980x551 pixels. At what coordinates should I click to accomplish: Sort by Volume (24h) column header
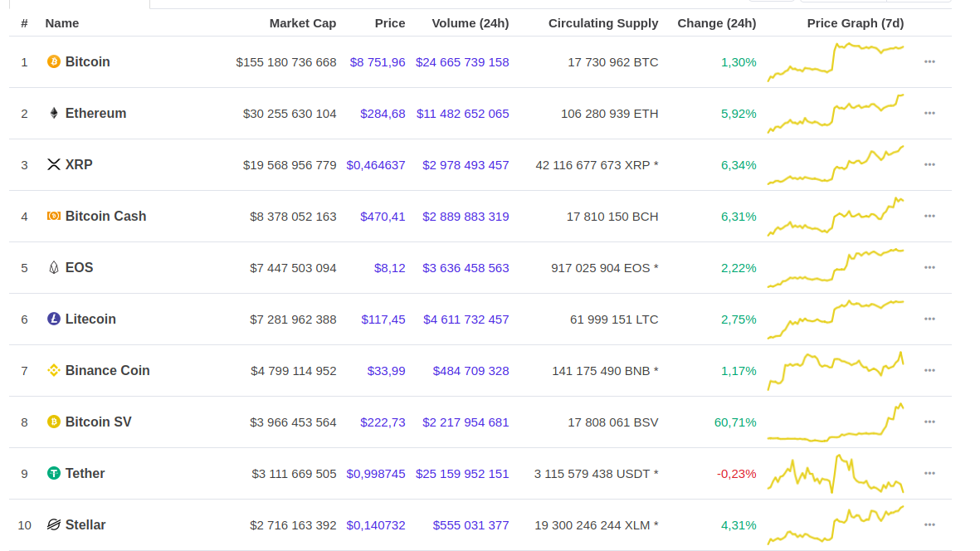[x=470, y=23]
